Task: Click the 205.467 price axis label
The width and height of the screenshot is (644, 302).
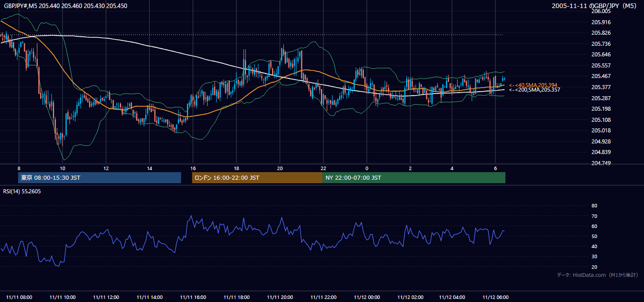Action: (x=601, y=76)
